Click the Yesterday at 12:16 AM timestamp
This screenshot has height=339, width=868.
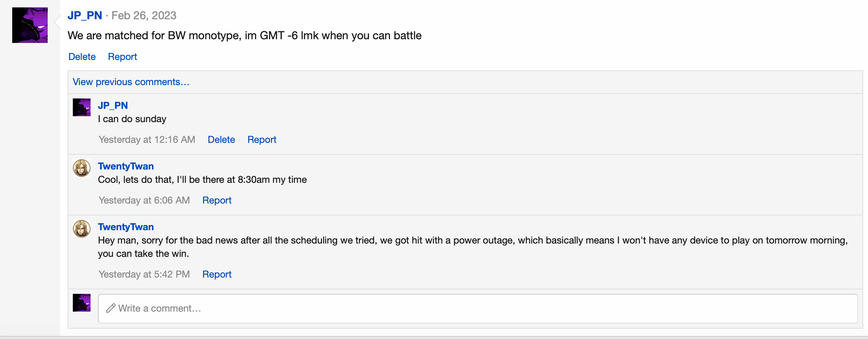click(x=147, y=140)
